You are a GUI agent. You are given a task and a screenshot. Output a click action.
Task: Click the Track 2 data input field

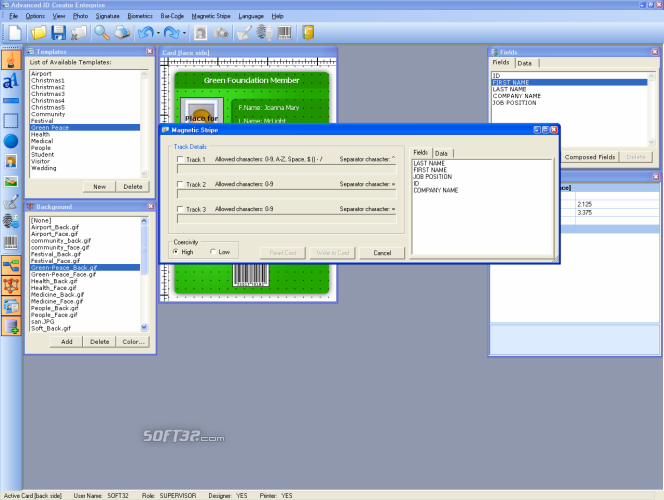[x=287, y=194]
